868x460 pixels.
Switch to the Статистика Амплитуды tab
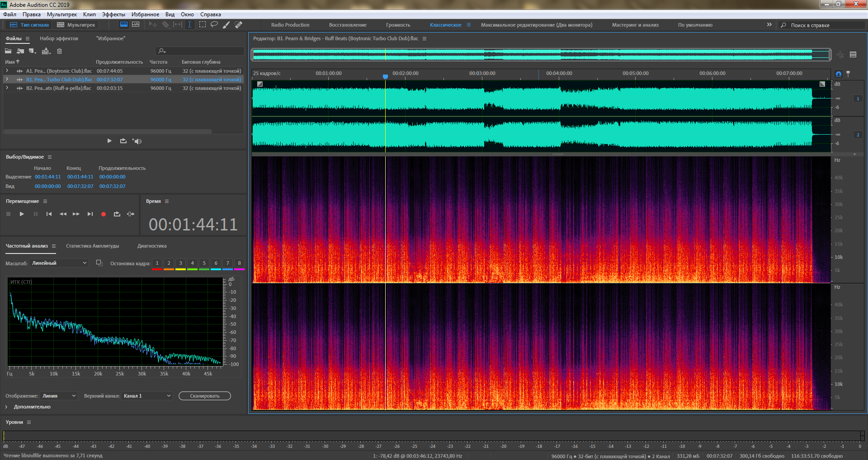93,246
